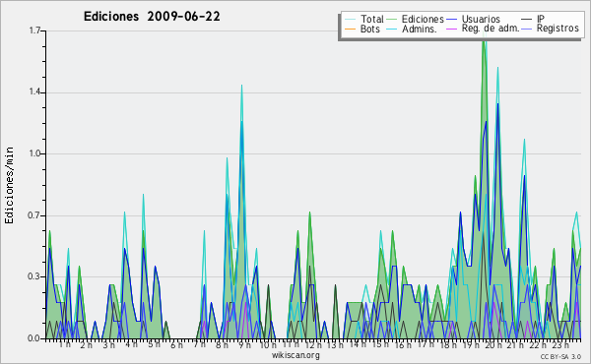Select the 'Reg. de adm.' legend entry
591x364 pixels.
point(491,29)
